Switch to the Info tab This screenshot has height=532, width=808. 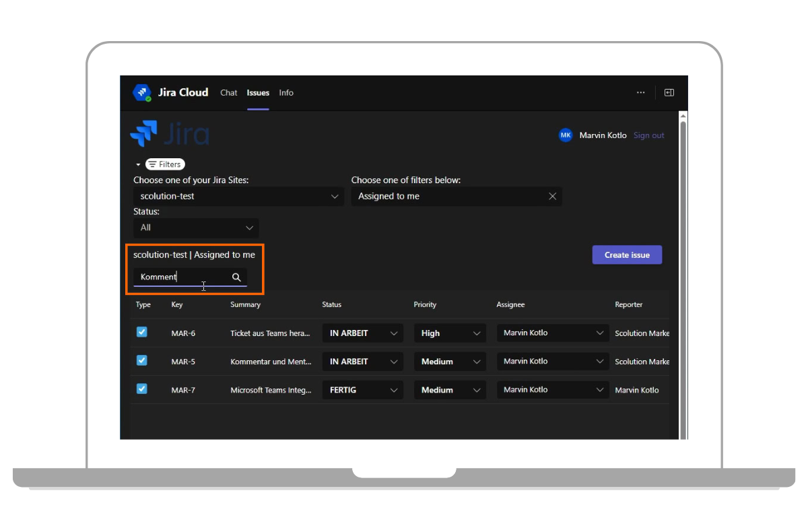click(x=286, y=93)
